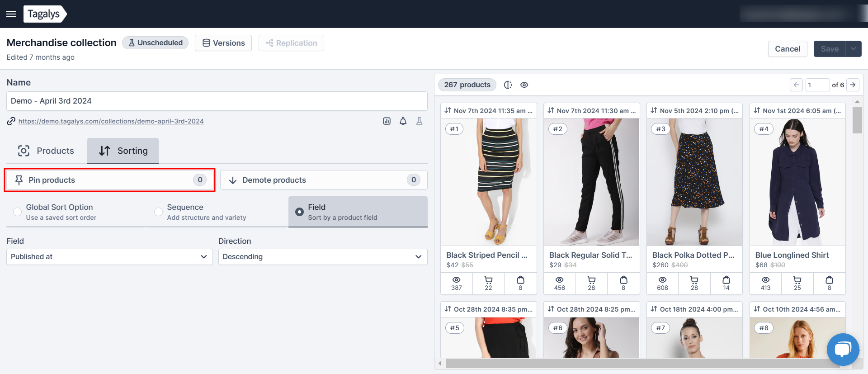This screenshot has height=374, width=868.
Task: Switch to the Products tab
Action: (46, 151)
